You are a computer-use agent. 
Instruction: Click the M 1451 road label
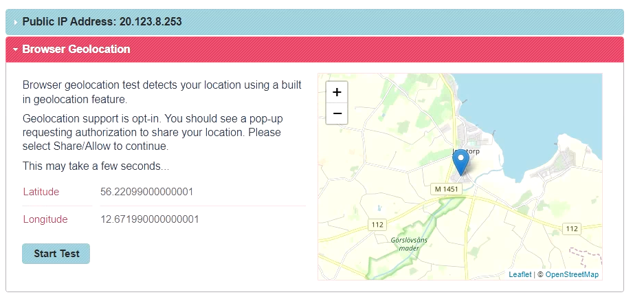coord(447,189)
